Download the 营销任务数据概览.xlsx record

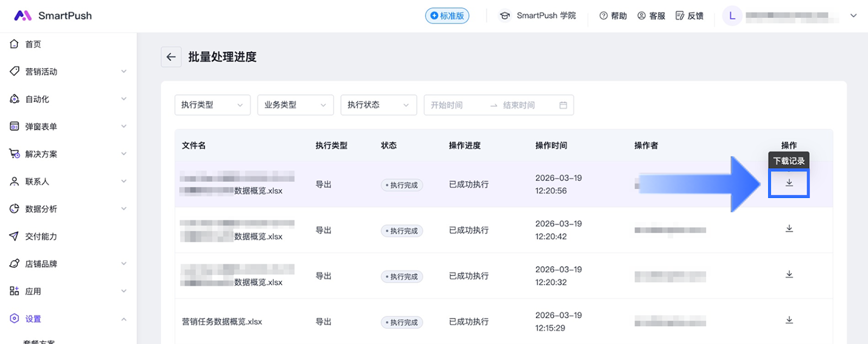[x=789, y=320]
